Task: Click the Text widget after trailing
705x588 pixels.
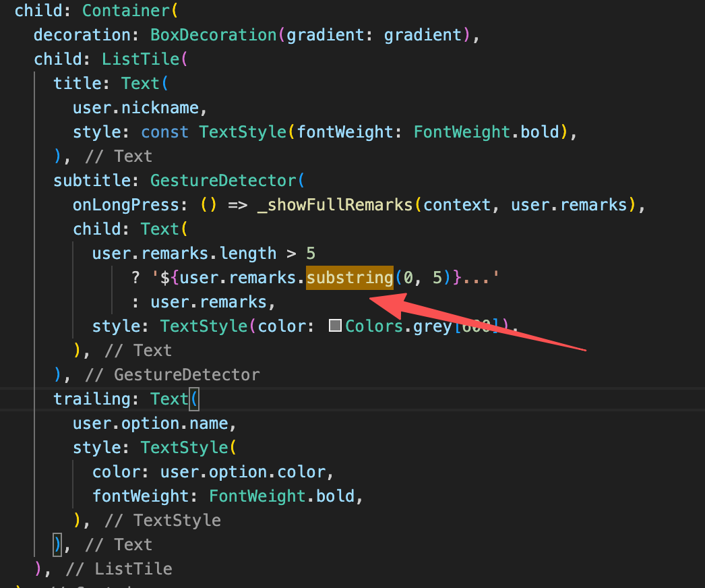Action: click(x=169, y=399)
